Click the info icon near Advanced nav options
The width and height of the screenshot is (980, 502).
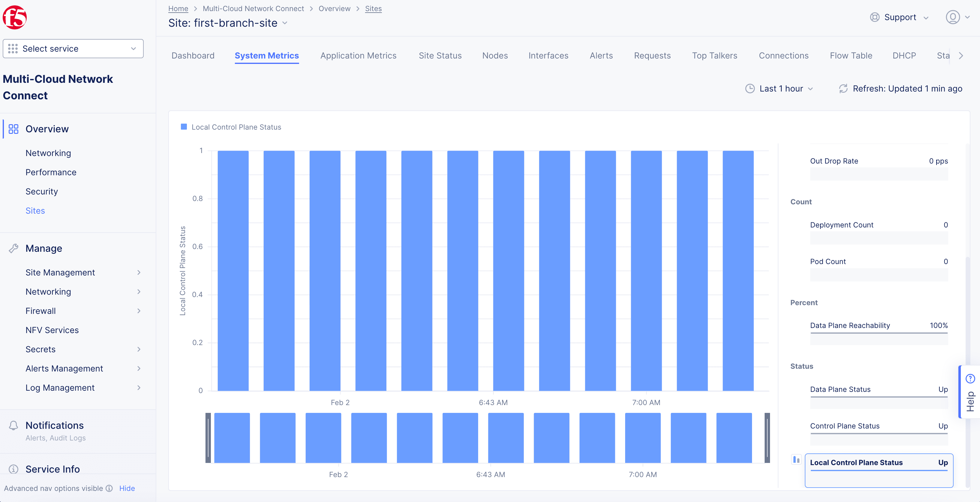pos(109,488)
